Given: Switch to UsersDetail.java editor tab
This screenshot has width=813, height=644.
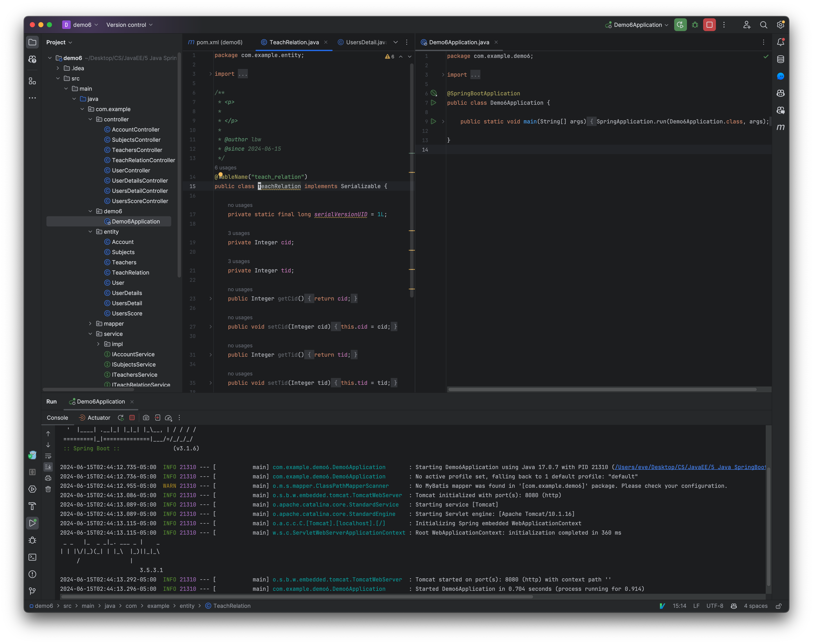Looking at the screenshot, I should click(x=362, y=42).
